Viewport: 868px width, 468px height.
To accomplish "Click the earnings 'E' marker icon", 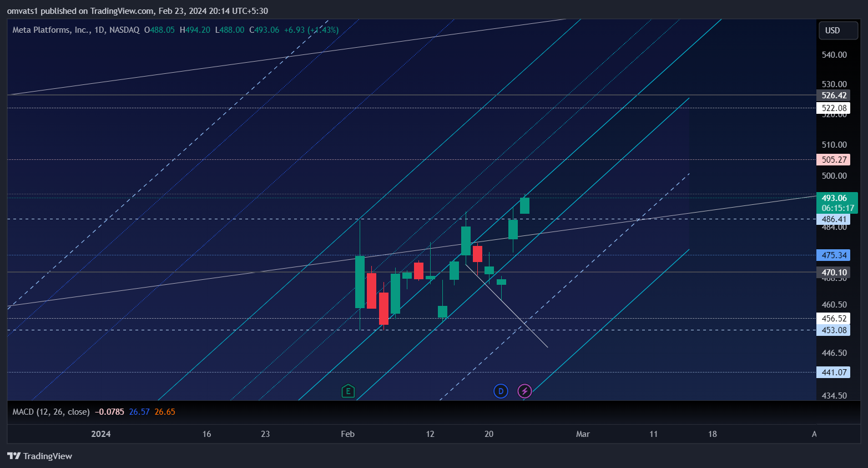I will click(x=348, y=391).
